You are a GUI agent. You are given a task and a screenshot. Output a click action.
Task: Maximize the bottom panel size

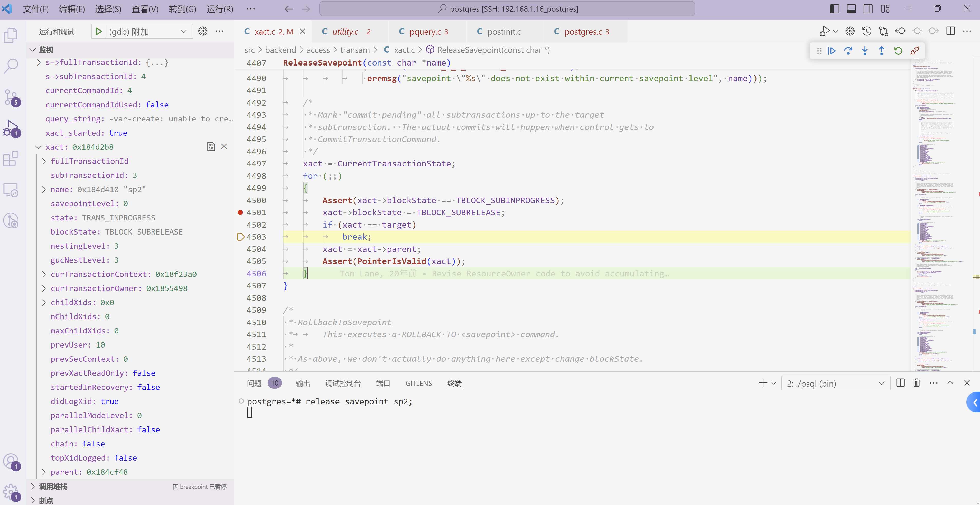(x=950, y=383)
